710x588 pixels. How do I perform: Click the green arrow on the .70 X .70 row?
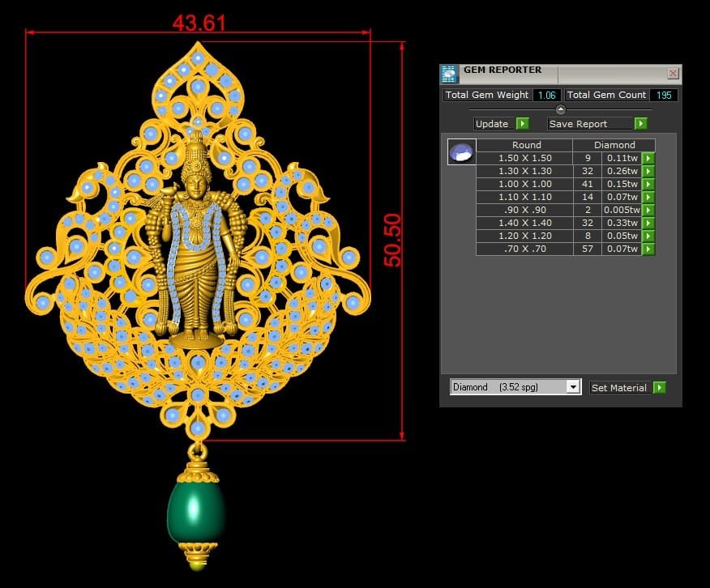coord(648,249)
